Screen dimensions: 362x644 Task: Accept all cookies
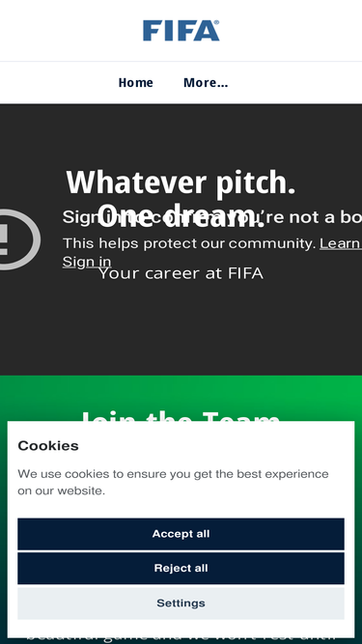(181, 534)
